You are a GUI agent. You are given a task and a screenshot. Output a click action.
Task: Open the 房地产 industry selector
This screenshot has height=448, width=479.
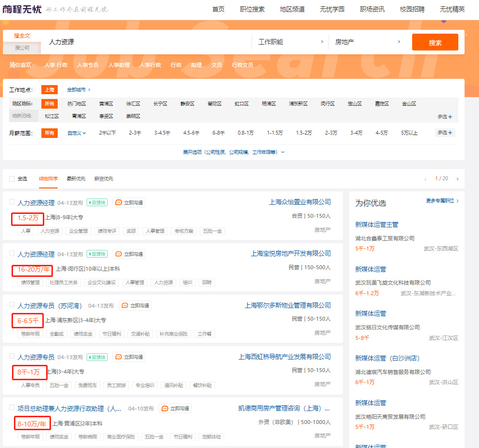[x=368, y=42]
